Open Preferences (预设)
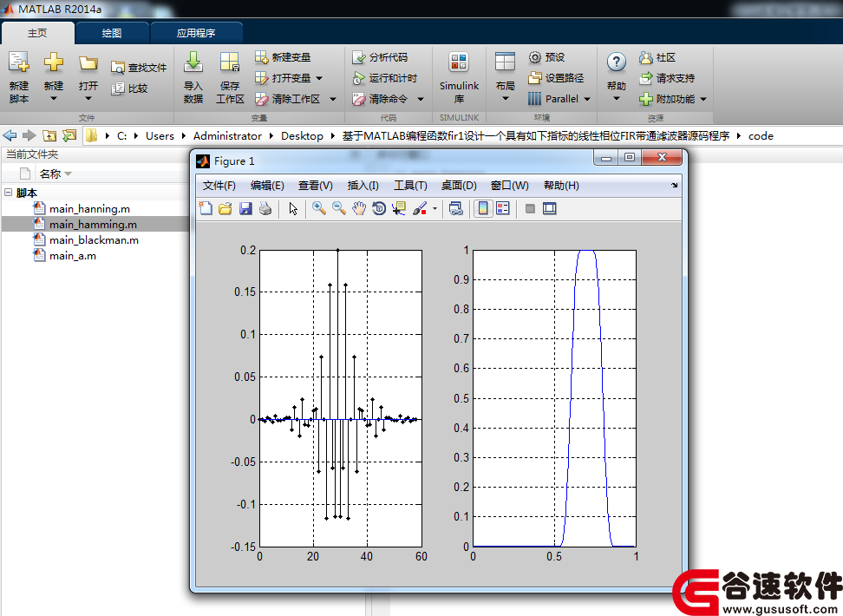843x616 pixels. pyautogui.click(x=546, y=57)
